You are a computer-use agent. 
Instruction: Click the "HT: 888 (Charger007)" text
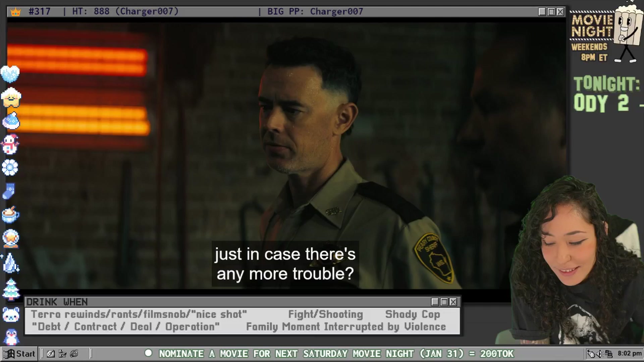tap(125, 11)
